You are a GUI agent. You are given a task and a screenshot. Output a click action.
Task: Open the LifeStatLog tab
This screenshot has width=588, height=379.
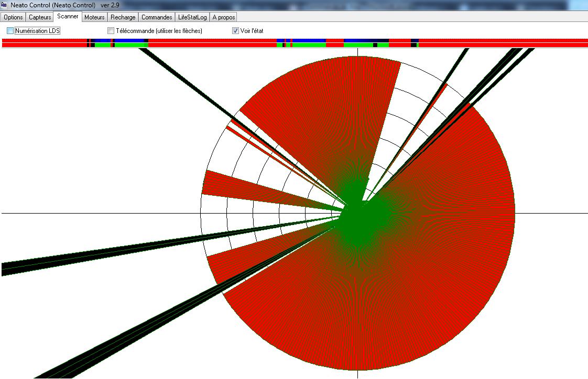tap(192, 17)
